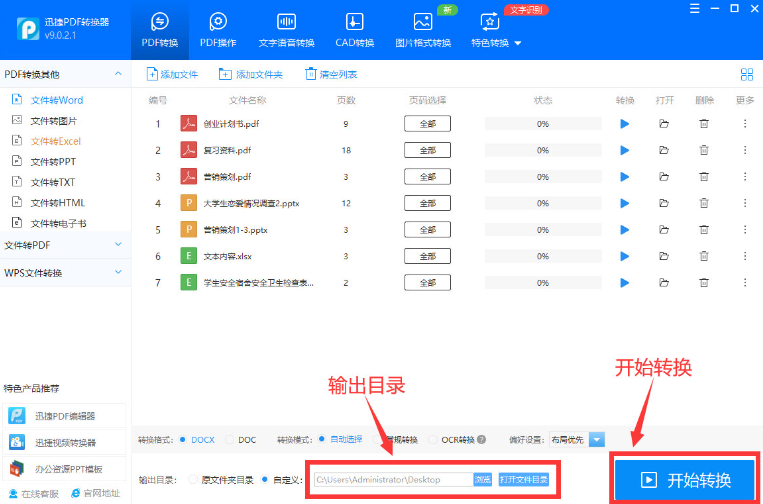Expand the 文件转PDF section
763x504 pixels.
coord(118,244)
